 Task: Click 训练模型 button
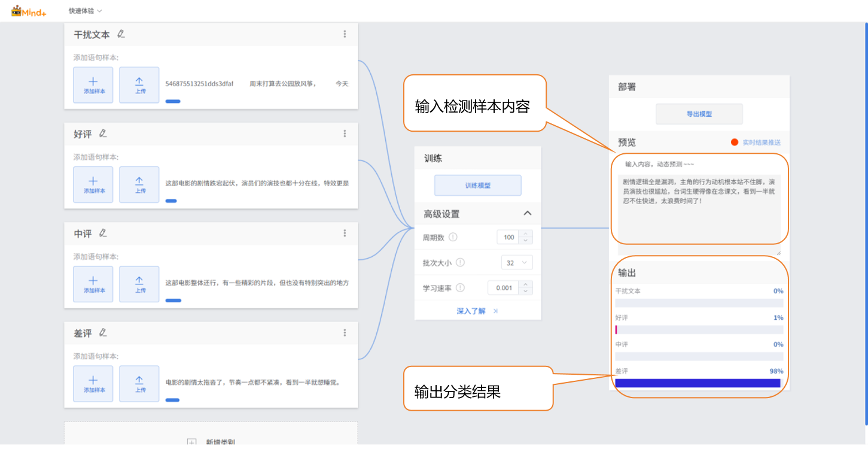pyautogui.click(x=477, y=186)
